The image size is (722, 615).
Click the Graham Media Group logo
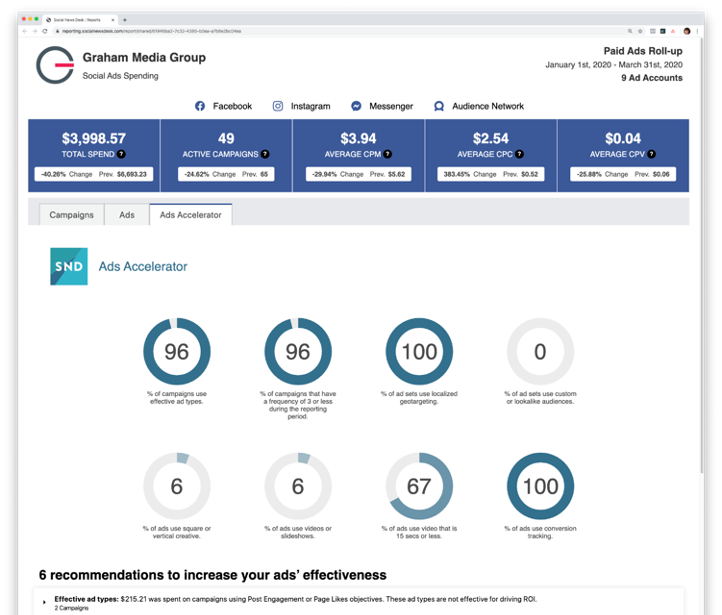55,65
